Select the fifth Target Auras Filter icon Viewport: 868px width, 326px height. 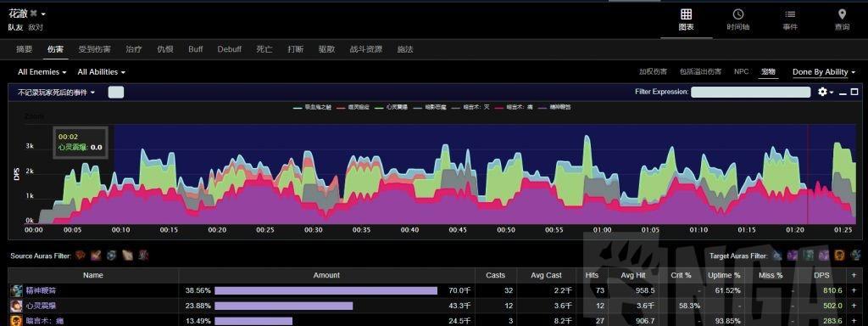(x=840, y=256)
